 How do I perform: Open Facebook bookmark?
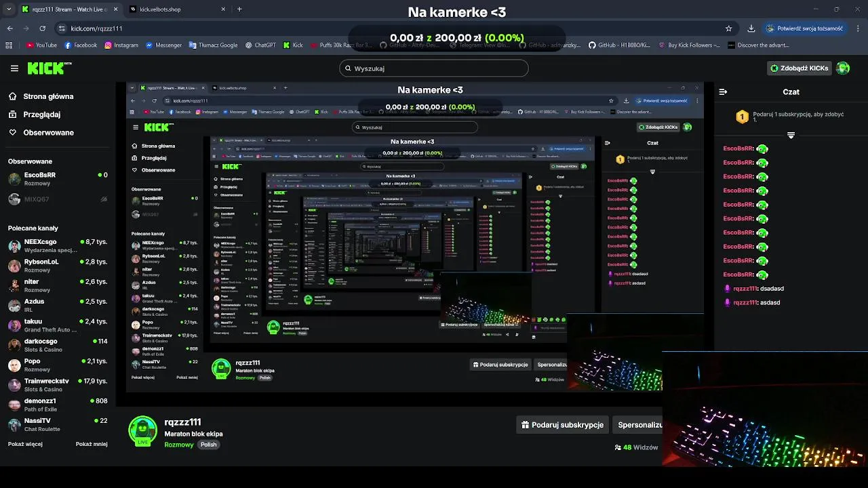(81, 45)
